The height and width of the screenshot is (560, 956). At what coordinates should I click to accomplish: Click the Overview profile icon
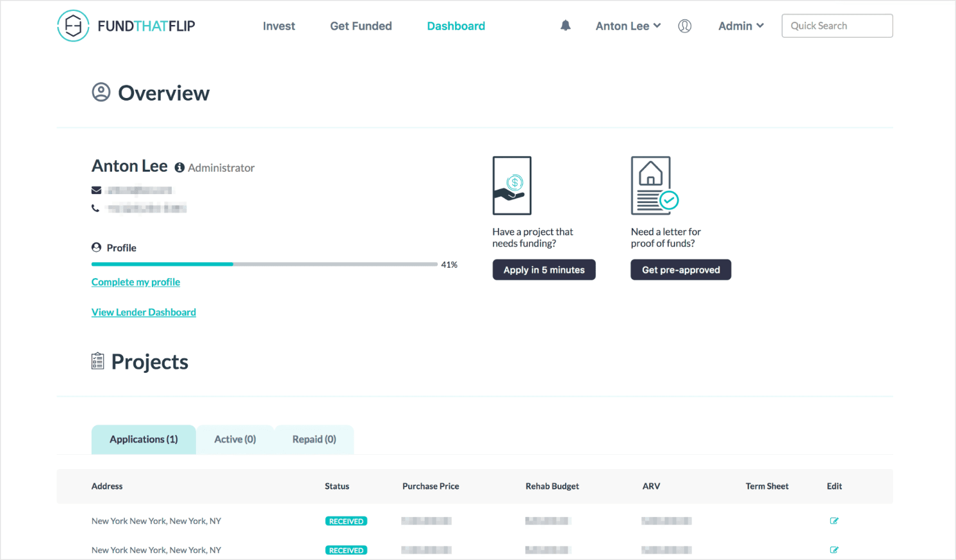[101, 92]
